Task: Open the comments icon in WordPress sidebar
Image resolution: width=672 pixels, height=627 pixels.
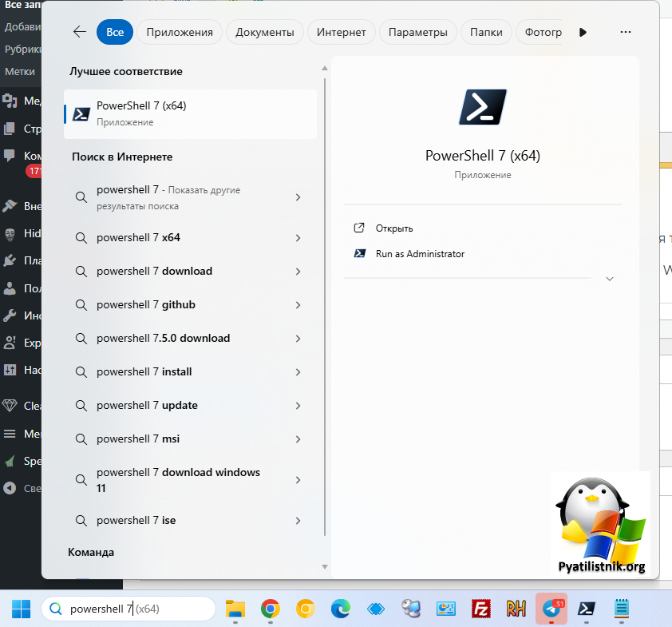Action: click(10, 155)
